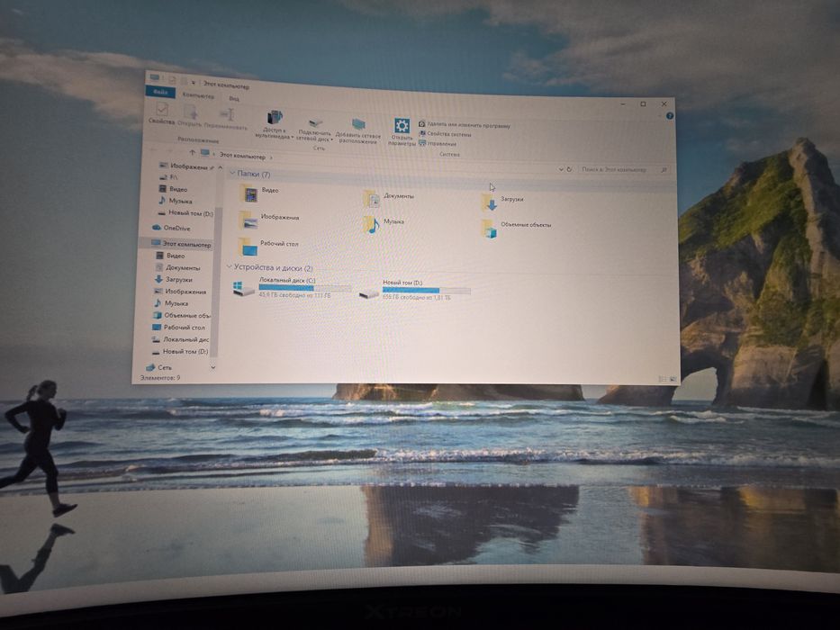Click the computer icon in the title bar
The width and height of the screenshot is (840, 630).
[154, 77]
